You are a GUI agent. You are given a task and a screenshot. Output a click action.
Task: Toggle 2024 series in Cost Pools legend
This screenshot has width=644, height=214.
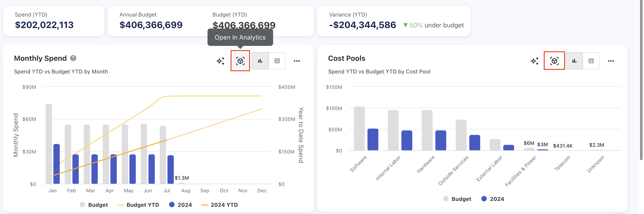(x=492, y=199)
